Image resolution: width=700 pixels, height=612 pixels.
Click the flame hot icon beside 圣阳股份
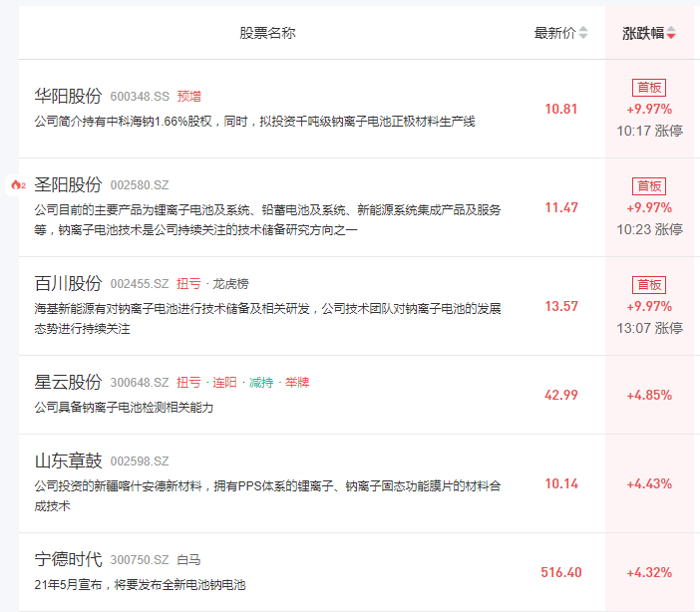point(18,184)
